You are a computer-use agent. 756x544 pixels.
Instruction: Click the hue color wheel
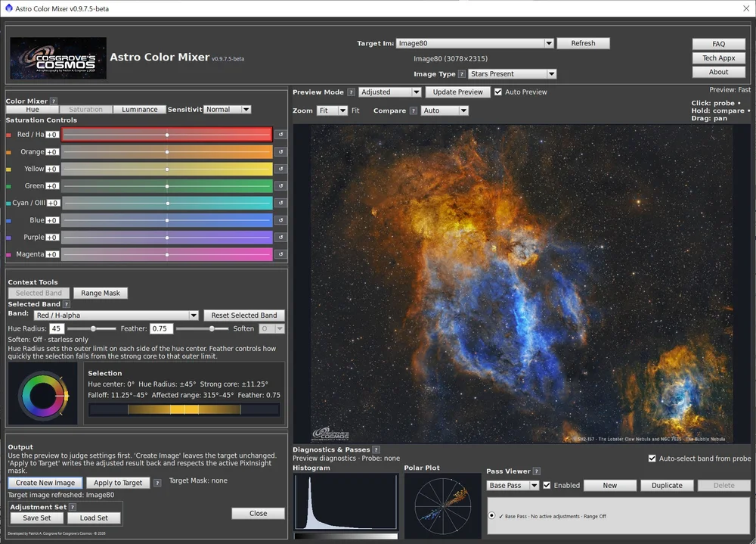click(43, 396)
